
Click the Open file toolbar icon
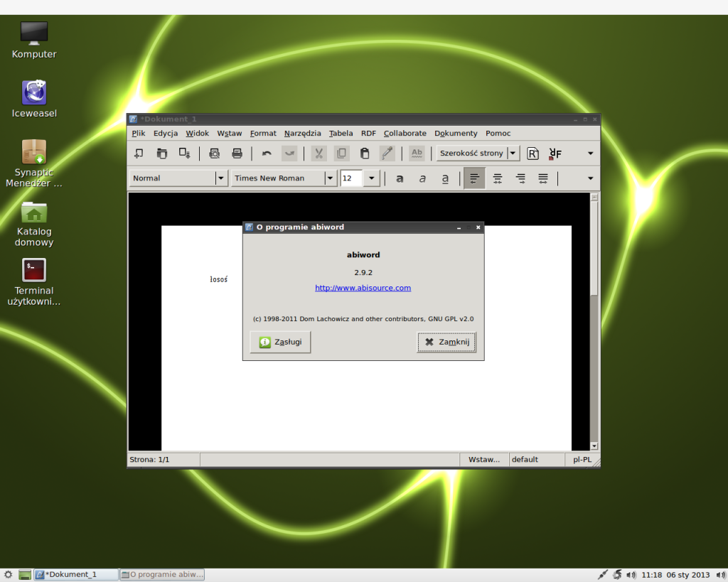pos(161,153)
